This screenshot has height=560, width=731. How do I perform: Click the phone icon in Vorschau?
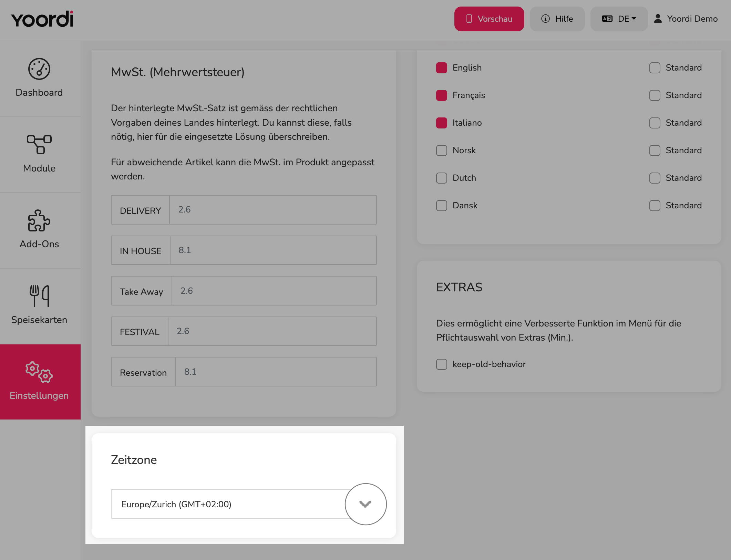(x=469, y=19)
